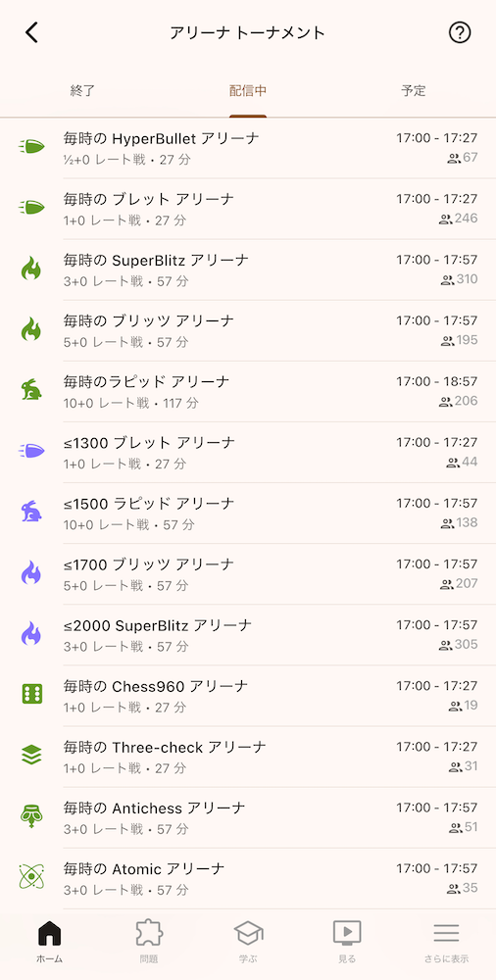Open 見る watch section
The width and height of the screenshot is (496, 980).
pyautogui.click(x=347, y=943)
